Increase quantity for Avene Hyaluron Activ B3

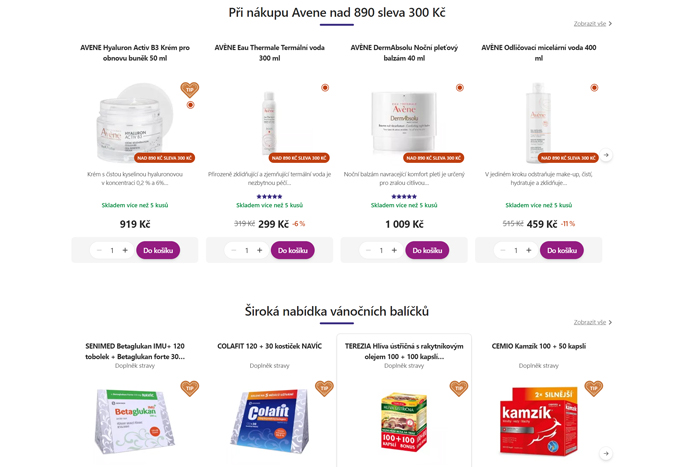125,250
